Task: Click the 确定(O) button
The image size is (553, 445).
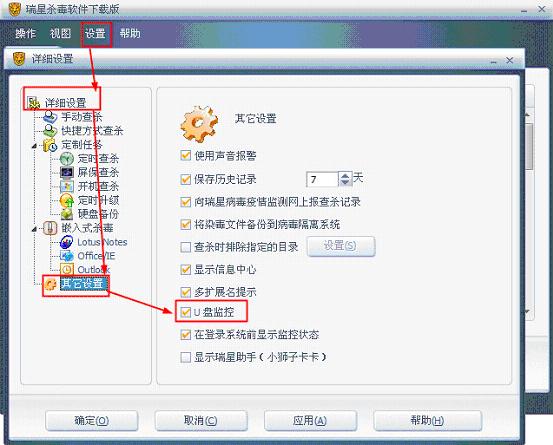Action: 91,420
